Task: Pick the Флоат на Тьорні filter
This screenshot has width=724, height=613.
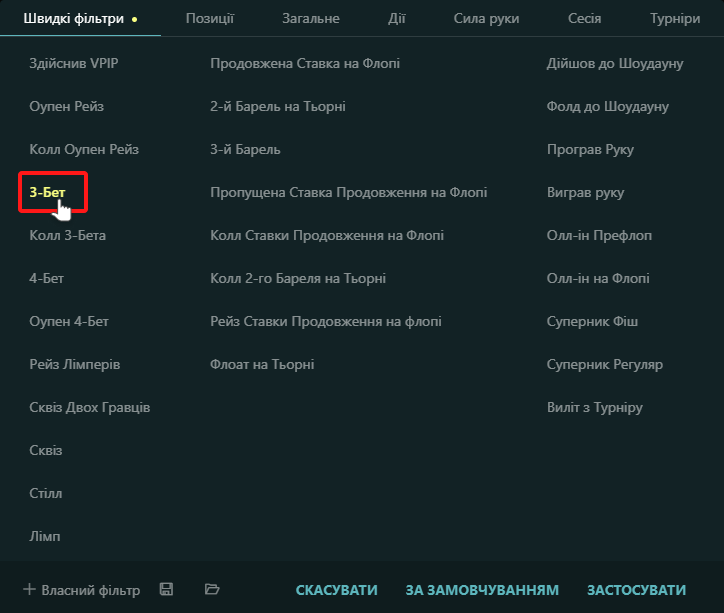Action: click(x=262, y=364)
